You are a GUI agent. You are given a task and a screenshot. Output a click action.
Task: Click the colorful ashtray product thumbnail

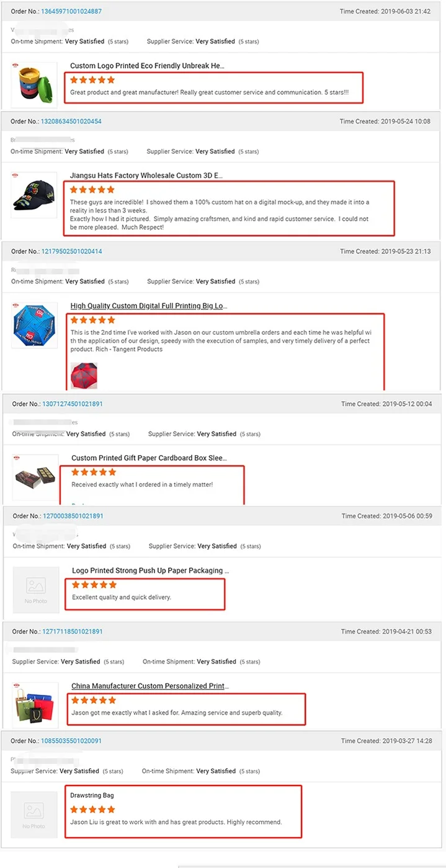click(x=34, y=86)
